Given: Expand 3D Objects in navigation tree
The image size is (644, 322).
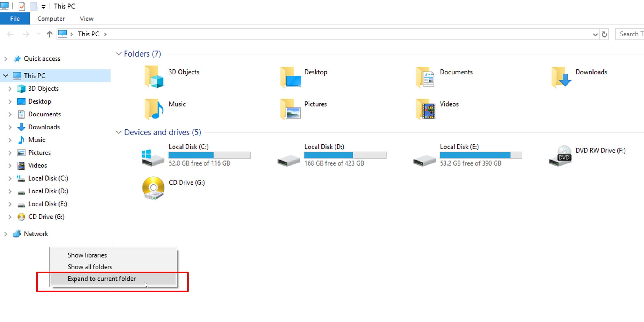Looking at the screenshot, I should pyautogui.click(x=10, y=89).
